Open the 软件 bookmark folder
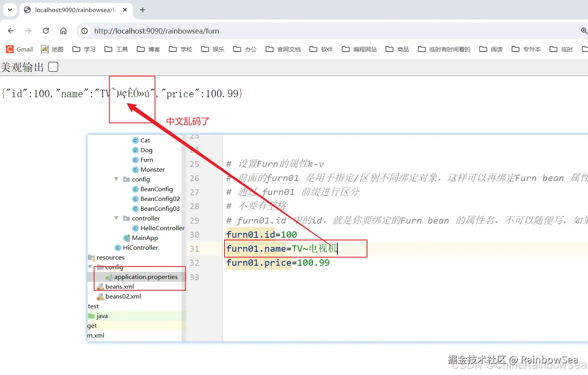 point(321,49)
